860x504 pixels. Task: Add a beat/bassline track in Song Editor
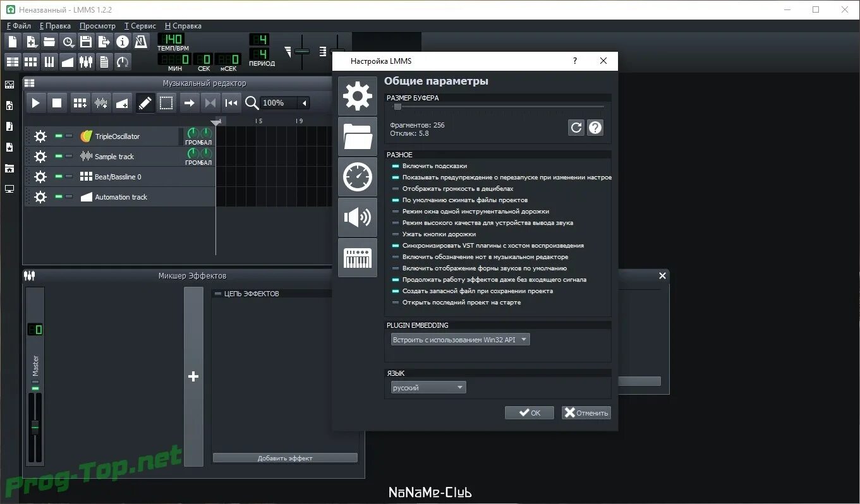[x=80, y=103]
